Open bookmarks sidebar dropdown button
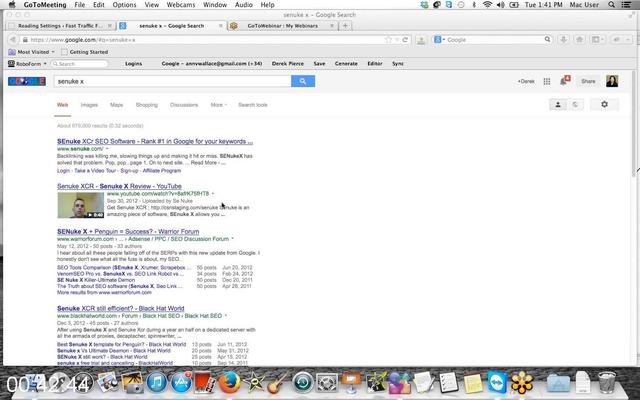 coord(598,40)
